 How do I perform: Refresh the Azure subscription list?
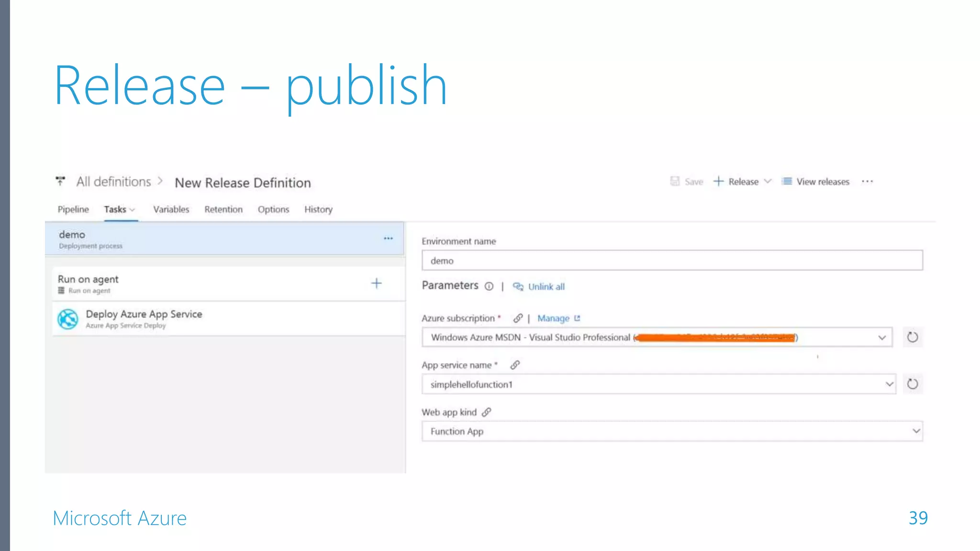[913, 337]
